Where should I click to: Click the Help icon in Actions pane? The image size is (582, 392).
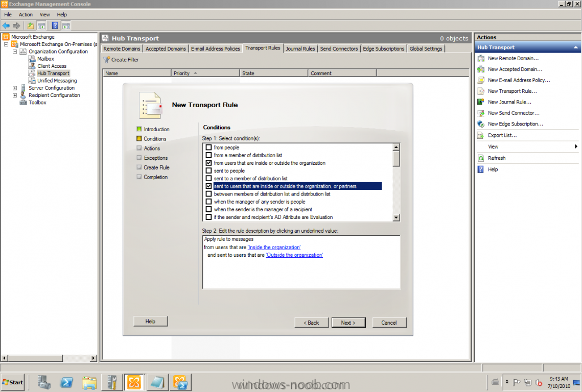tap(481, 169)
